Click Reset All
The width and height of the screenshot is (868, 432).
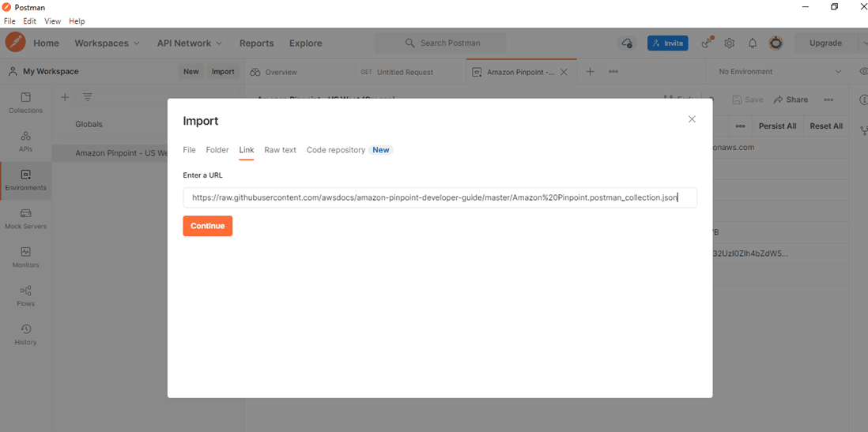pyautogui.click(x=826, y=126)
